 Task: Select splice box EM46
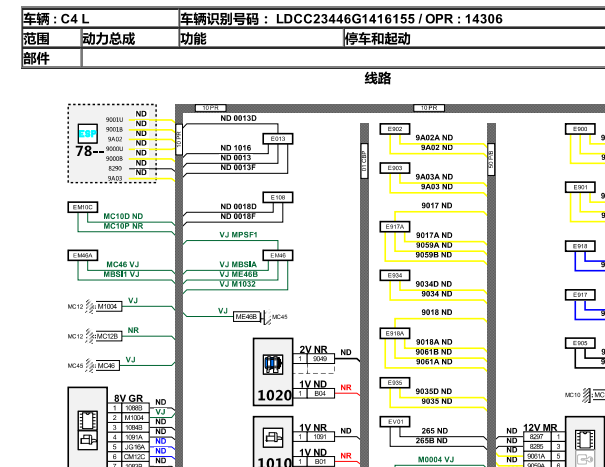278,255
